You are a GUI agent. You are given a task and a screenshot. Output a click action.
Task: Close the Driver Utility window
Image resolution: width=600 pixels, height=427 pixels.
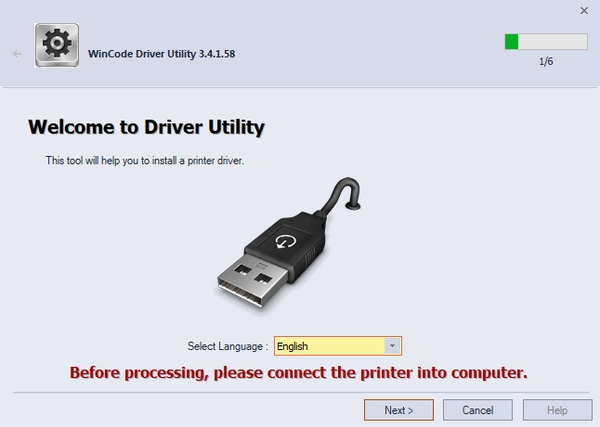pyautogui.click(x=584, y=10)
